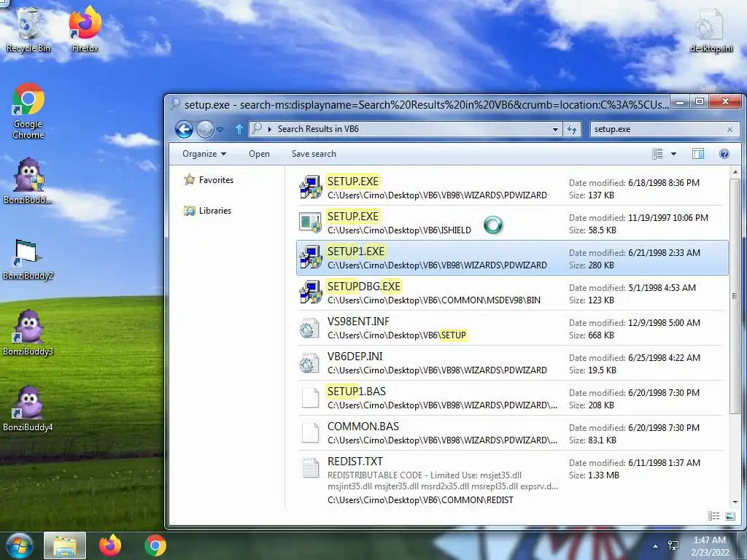This screenshot has width=747, height=560.
Task: Click the File Explorer taskbar button
Action: (65, 545)
